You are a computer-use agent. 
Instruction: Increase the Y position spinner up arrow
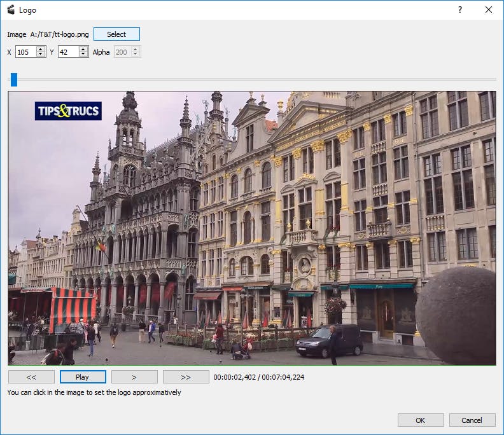pos(83,50)
